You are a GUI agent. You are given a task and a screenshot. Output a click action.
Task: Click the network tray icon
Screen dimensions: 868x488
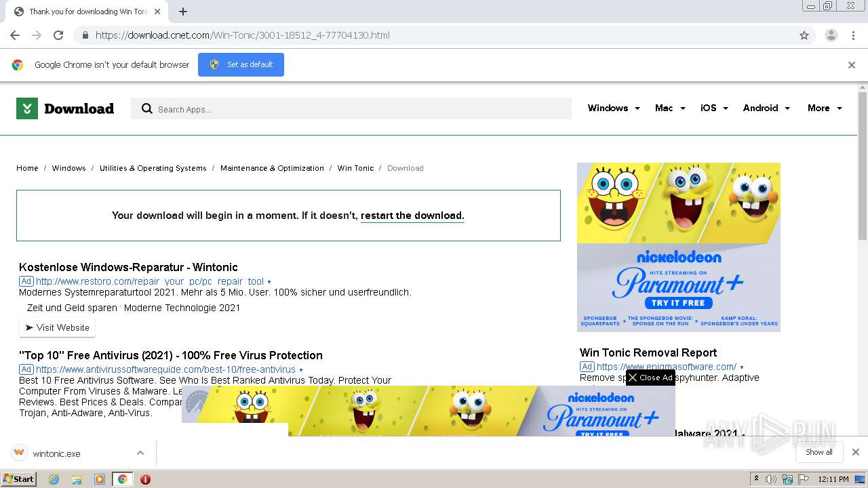pyautogui.click(x=787, y=479)
